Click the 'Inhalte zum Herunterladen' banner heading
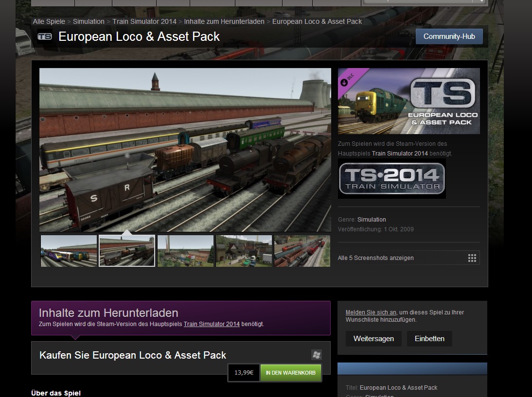Image resolution: width=532 pixels, height=397 pixels. pos(108,312)
